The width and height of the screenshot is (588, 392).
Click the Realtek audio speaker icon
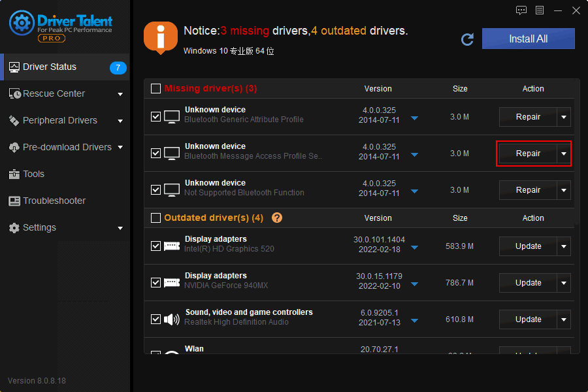pyautogui.click(x=172, y=319)
